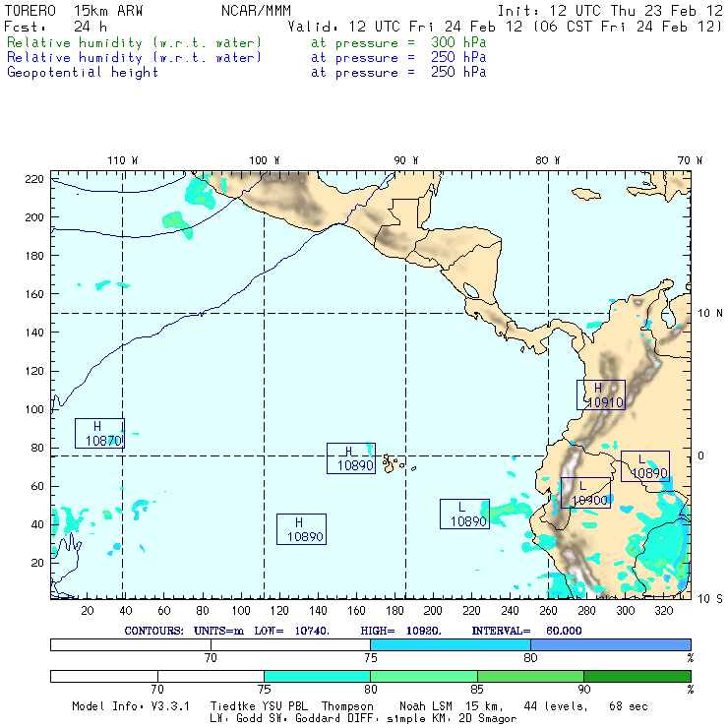Select the 'INTERVAL= 60.000' text
Image resolution: width=728 pixels, height=728 pixels.
click(x=526, y=631)
